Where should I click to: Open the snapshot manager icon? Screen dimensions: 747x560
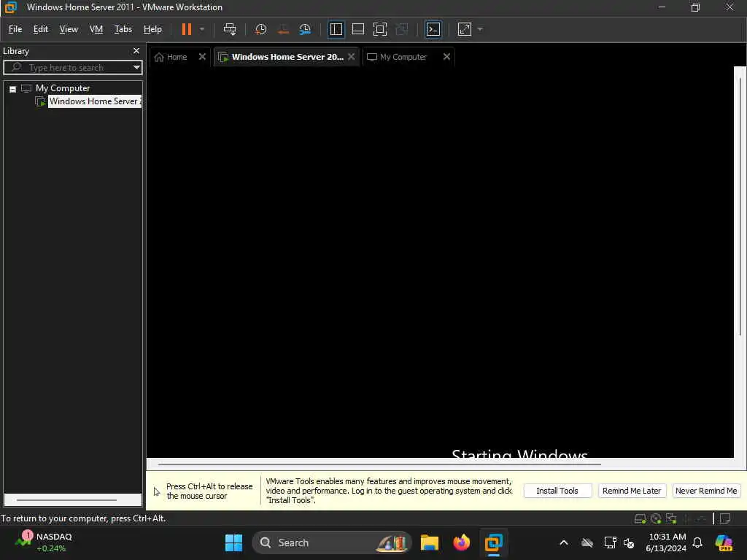pos(305,29)
